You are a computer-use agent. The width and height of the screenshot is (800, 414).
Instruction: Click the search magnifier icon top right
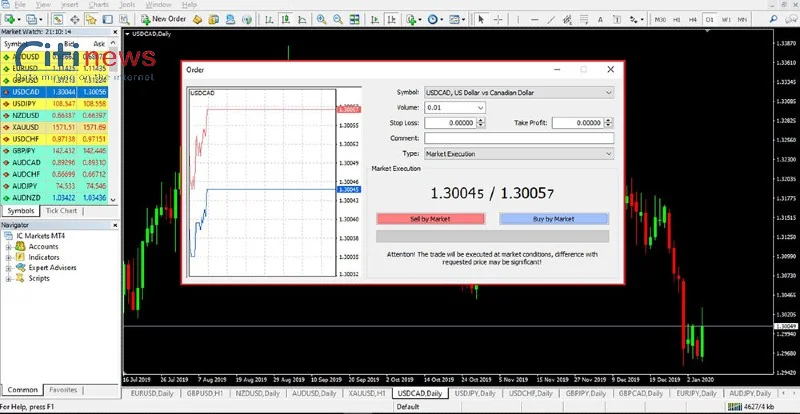[x=773, y=19]
